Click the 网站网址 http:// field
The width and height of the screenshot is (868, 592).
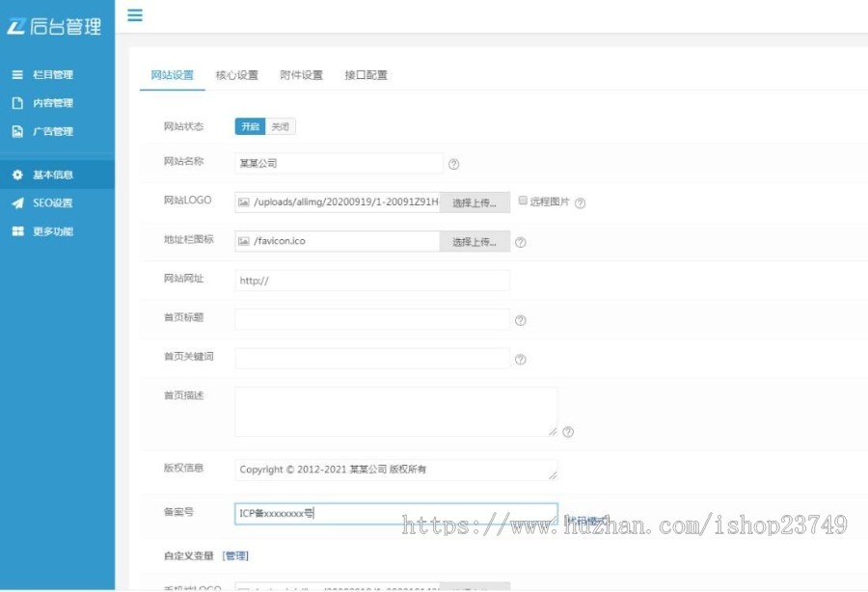click(372, 281)
